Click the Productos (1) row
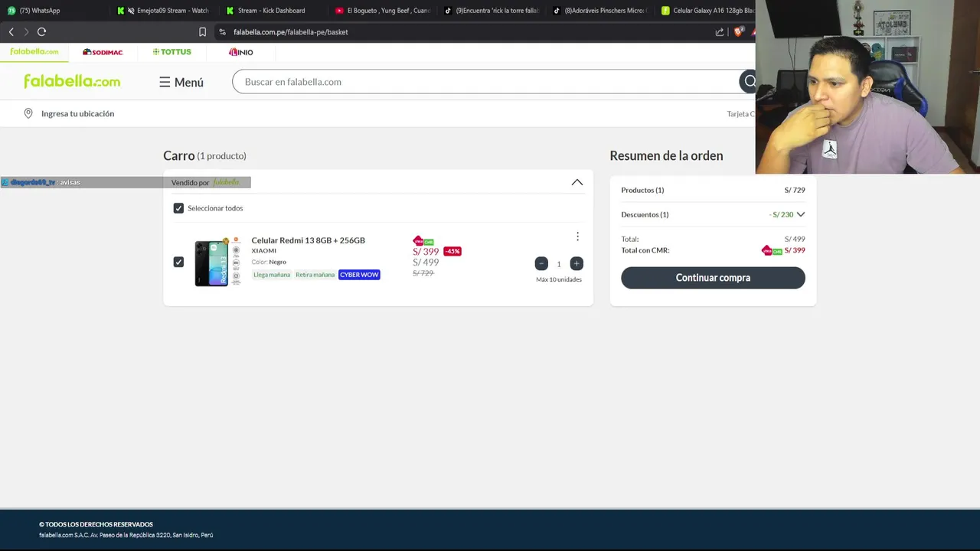The width and height of the screenshot is (980, 551). pyautogui.click(x=713, y=190)
